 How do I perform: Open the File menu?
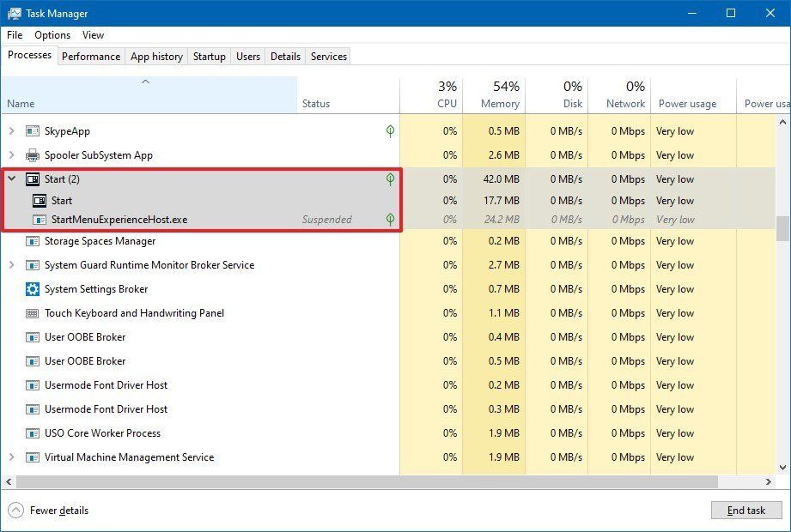(x=14, y=35)
